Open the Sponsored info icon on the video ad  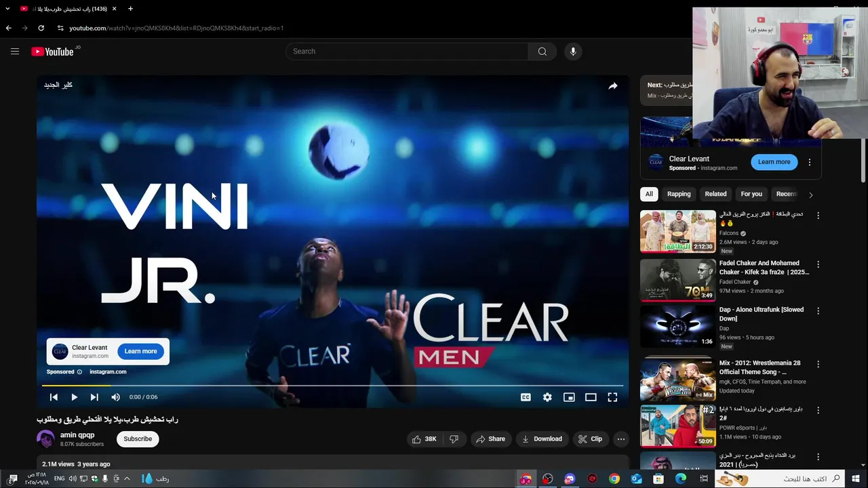click(x=79, y=372)
